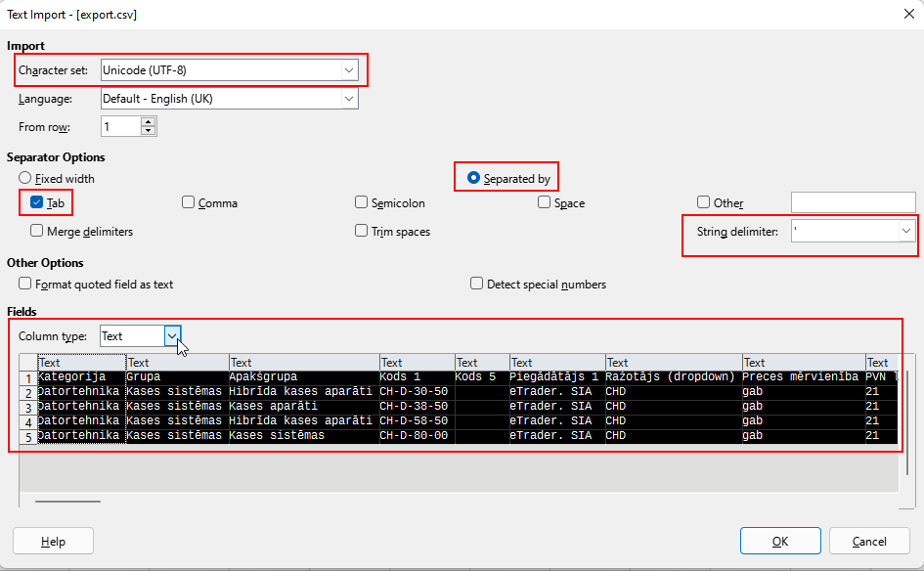Click the Cancel button

868,541
